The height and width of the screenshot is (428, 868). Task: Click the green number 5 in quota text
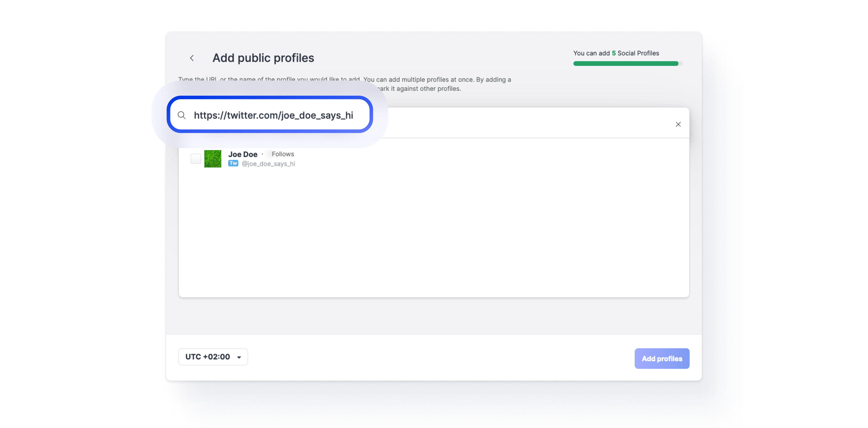click(x=614, y=53)
